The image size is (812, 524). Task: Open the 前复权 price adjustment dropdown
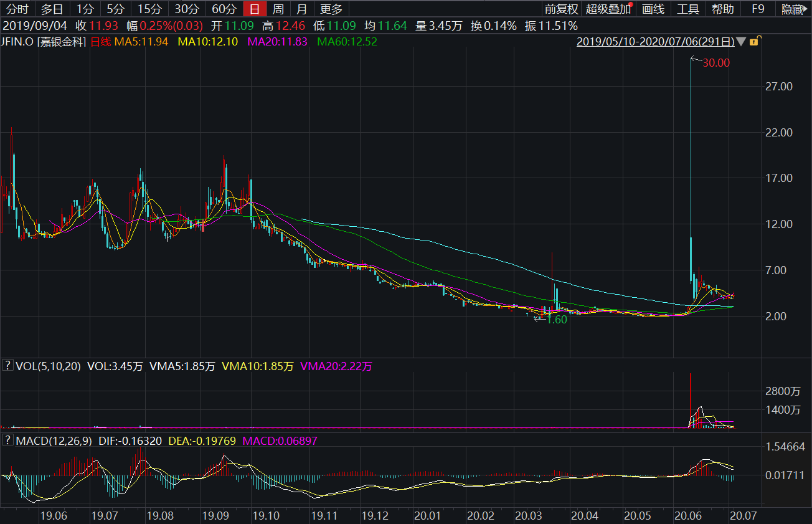coord(561,9)
